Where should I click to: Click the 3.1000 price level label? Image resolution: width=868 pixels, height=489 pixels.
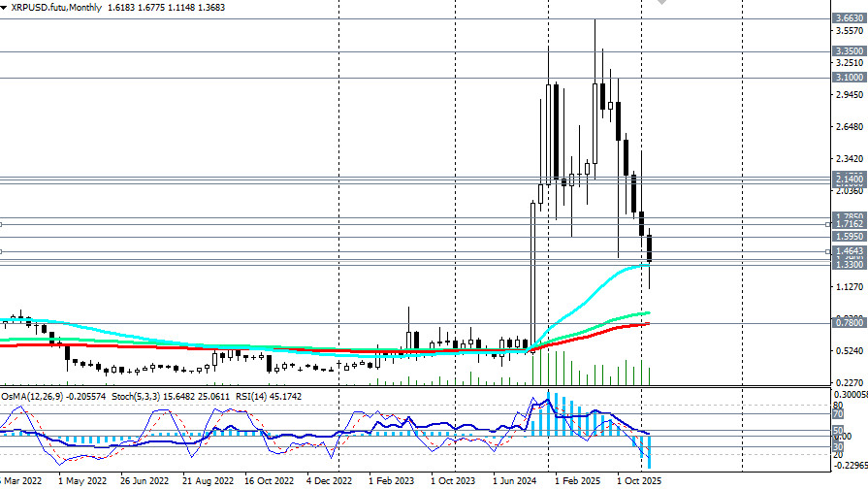pos(849,78)
